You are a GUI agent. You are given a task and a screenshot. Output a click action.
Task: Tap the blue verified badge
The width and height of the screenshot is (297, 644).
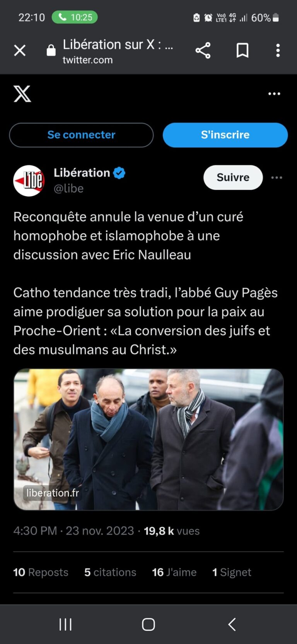(x=119, y=173)
